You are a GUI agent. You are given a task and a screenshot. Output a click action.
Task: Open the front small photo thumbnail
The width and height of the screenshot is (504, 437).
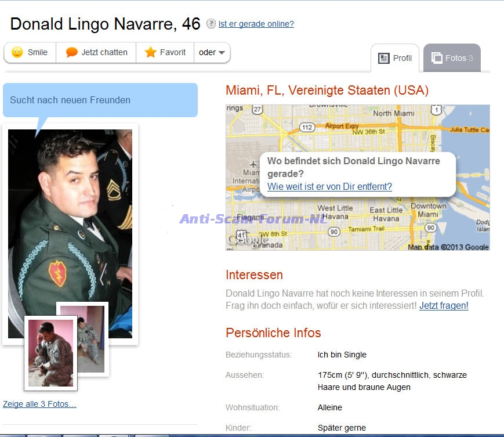point(51,353)
